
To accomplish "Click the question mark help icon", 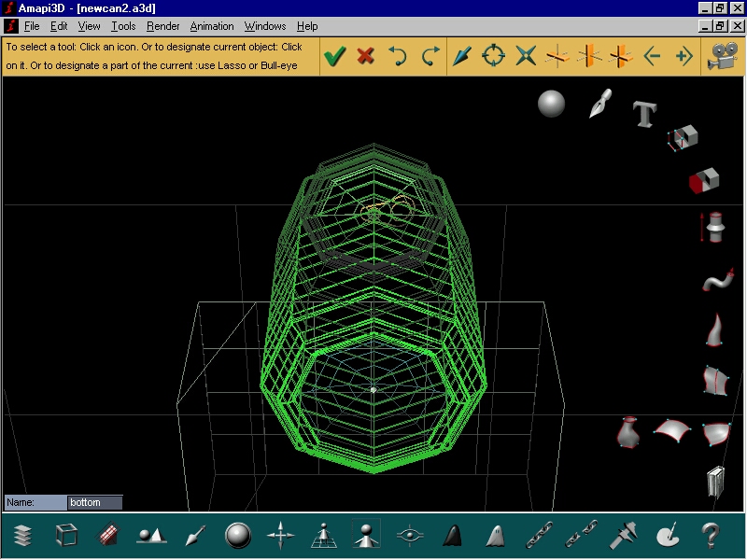I will tap(711, 536).
